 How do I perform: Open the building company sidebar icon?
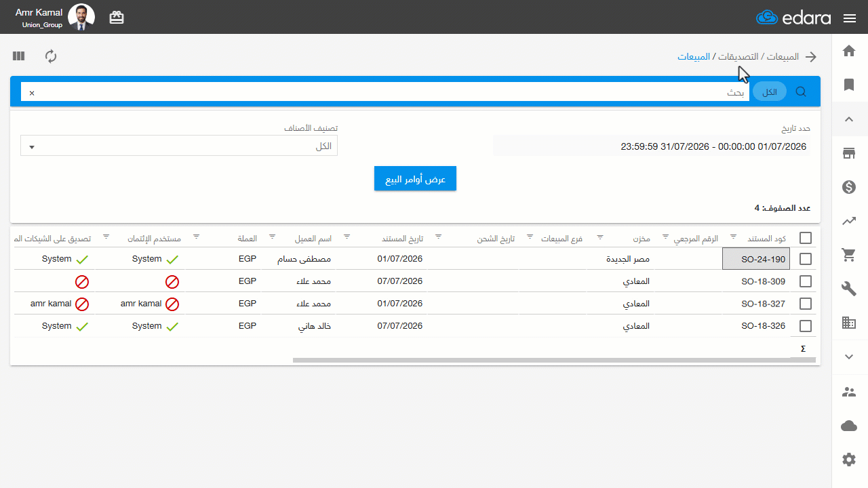(x=849, y=323)
